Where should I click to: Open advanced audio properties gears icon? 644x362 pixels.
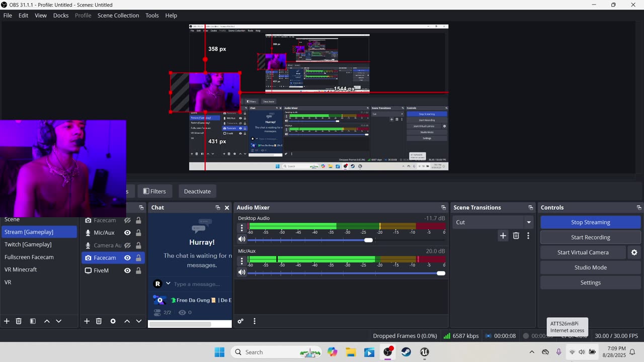tap(240, 321)
